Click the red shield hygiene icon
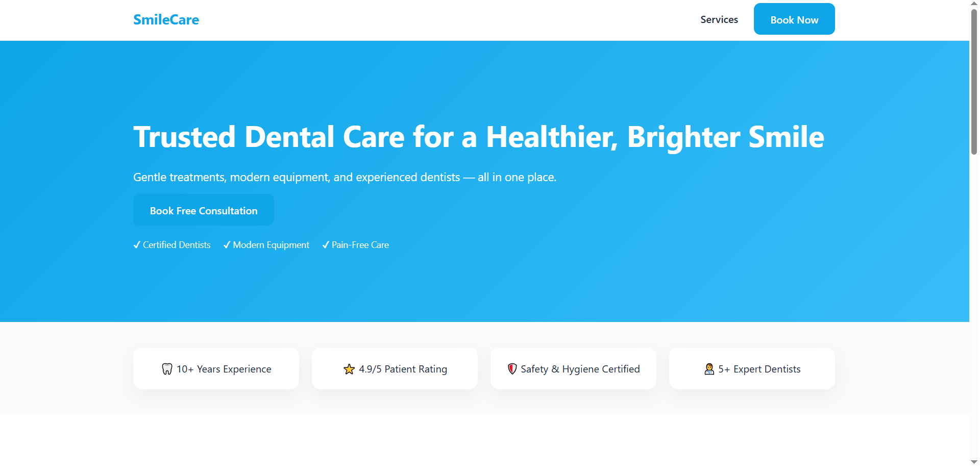 tap(512, 369)
